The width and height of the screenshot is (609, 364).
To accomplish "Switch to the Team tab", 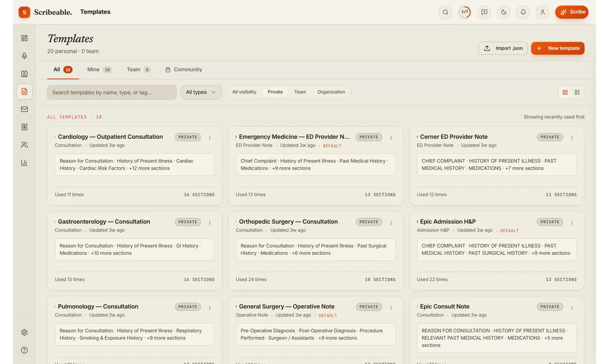I will pos(138,69).
